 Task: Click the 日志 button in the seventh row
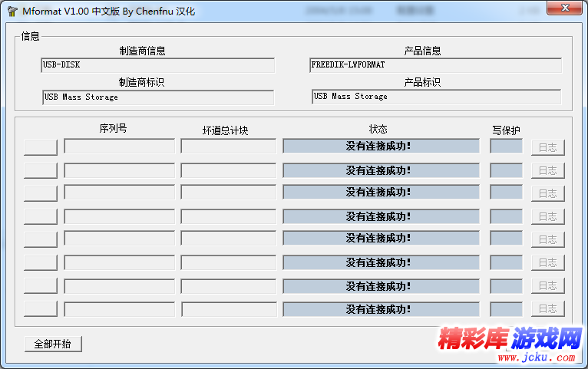[x=548, y=286]
